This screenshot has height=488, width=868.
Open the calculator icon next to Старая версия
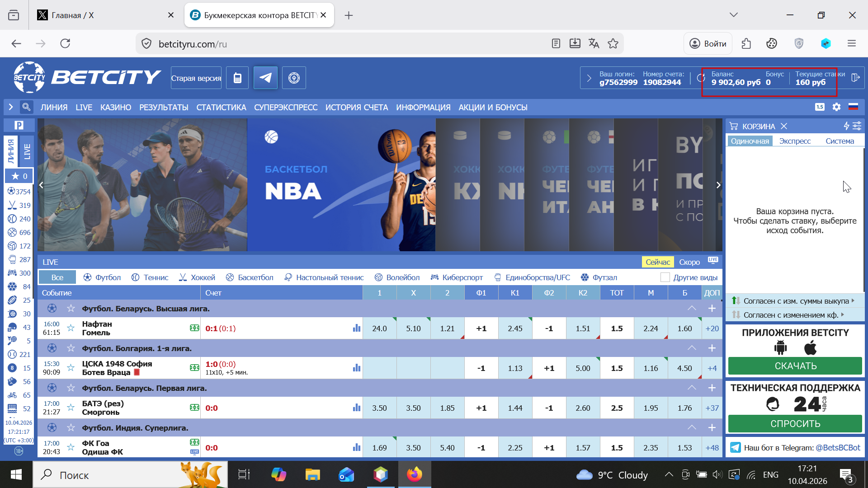pos(237,78)
